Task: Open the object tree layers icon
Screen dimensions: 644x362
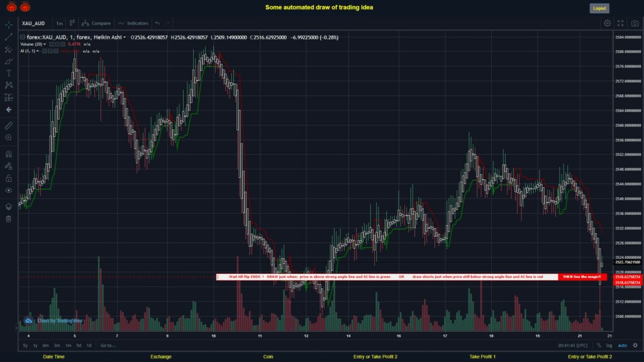Action: (x=9, y=206)
